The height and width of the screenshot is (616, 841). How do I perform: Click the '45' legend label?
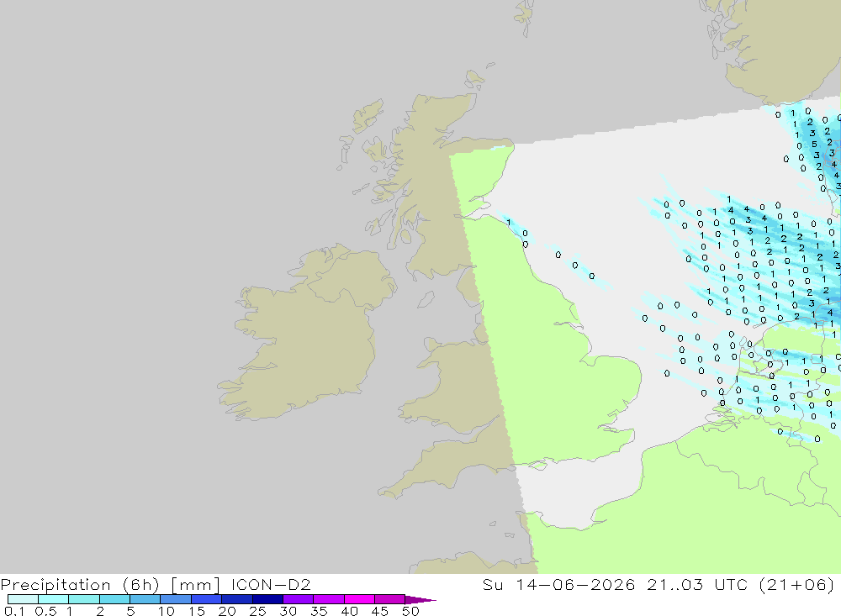tap(380, 611)
